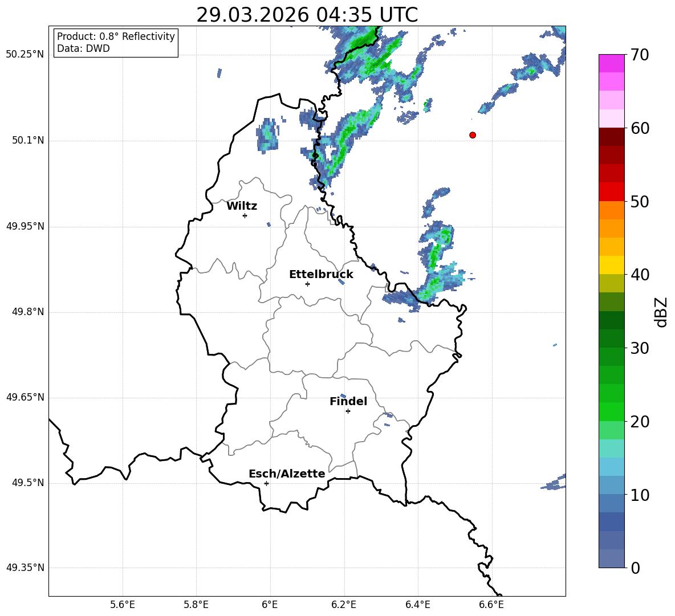
Task: Click the Data: DWD text
Action: click(83, 48)
